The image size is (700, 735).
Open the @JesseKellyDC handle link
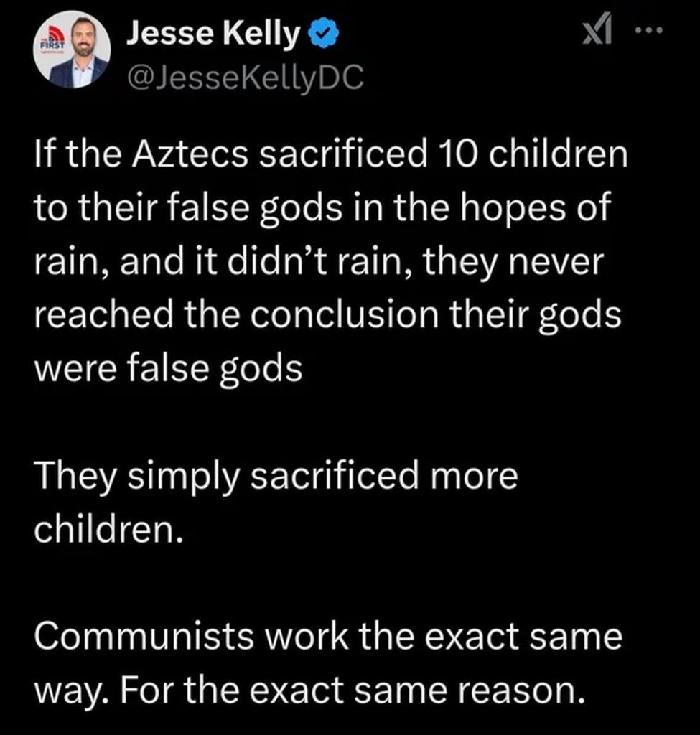[244, 78]
